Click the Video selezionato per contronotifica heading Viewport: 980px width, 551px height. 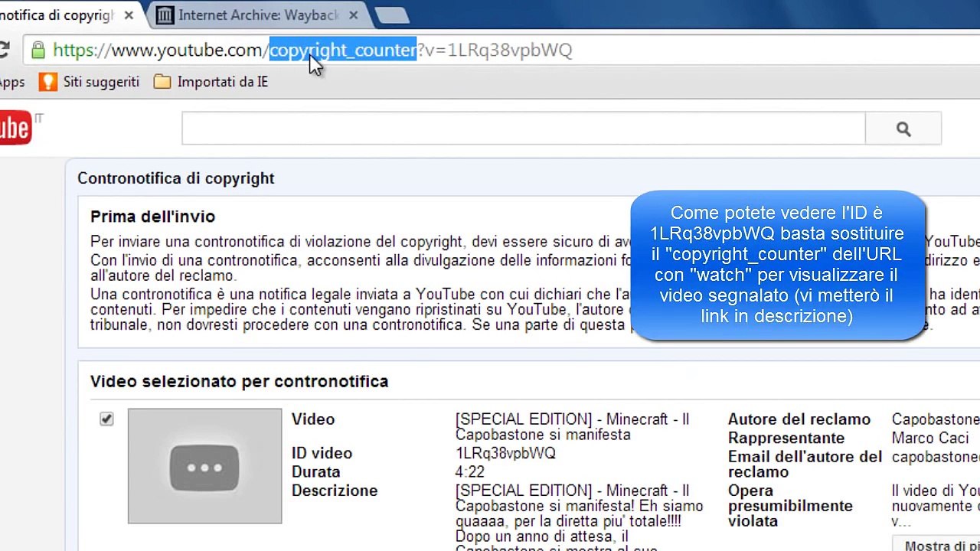(239, 381)
